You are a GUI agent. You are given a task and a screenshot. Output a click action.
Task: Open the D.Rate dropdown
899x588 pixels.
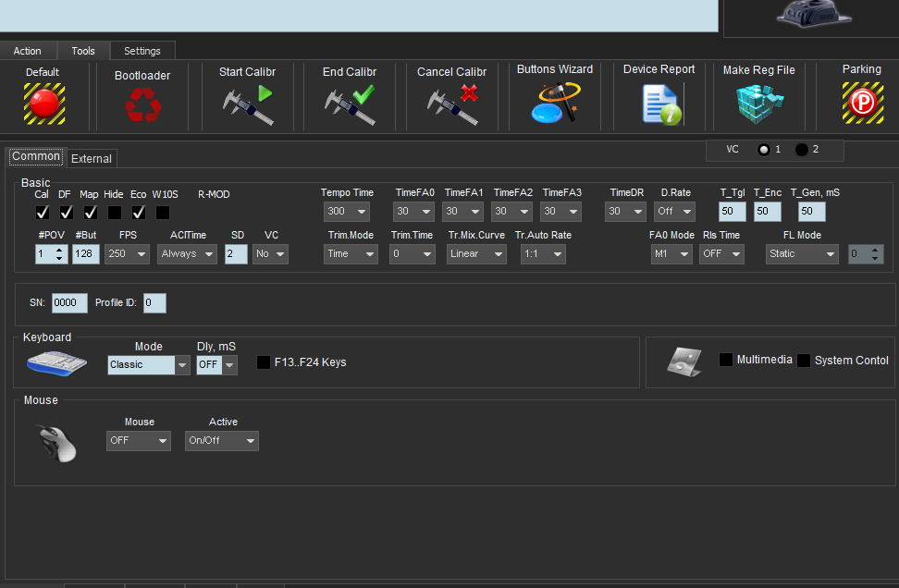[x=675, y=212]
